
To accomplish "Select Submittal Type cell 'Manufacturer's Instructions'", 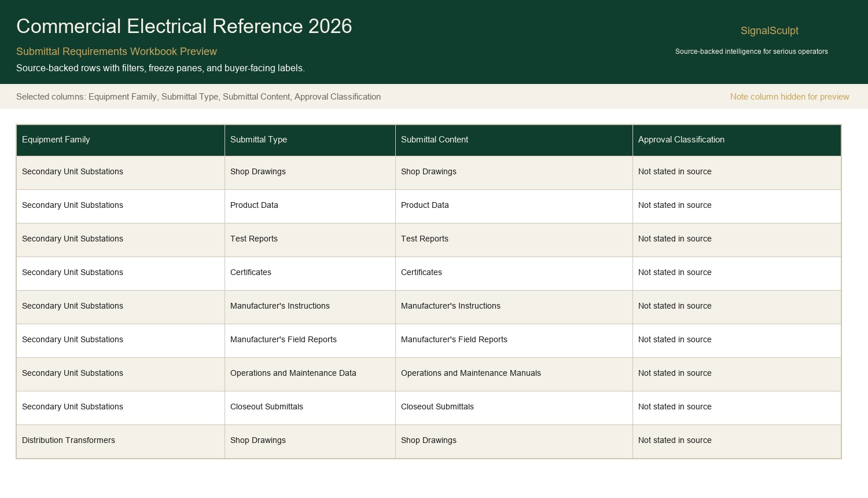I will pyautogui.click(x=310, y=307).
